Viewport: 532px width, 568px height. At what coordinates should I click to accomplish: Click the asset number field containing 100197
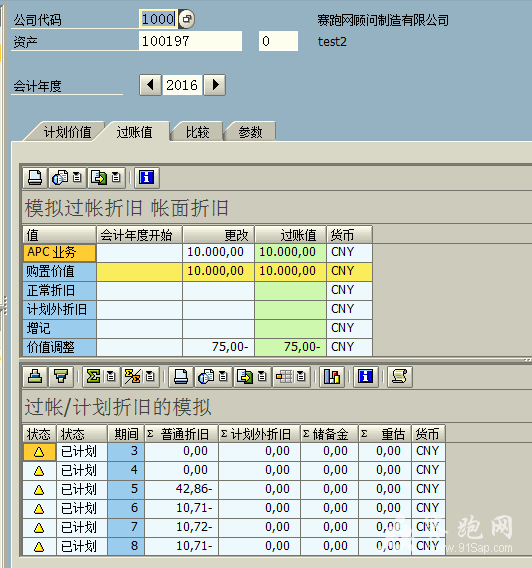point(190,41)
